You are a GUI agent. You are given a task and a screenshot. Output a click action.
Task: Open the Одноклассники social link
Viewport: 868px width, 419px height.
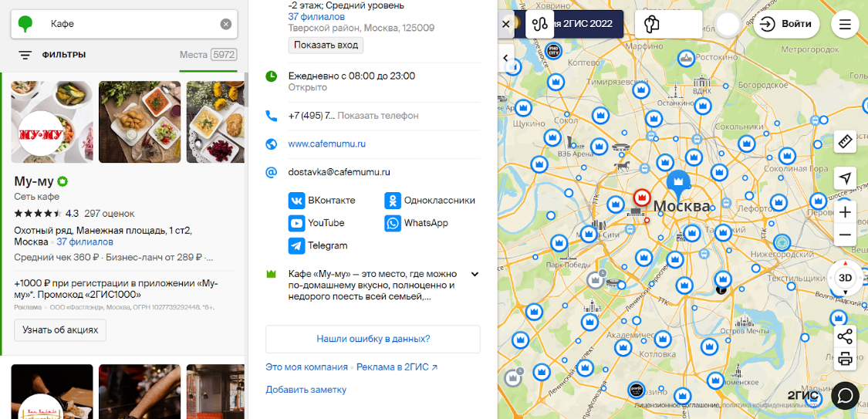pyautogui.click(x=430, y=201)
